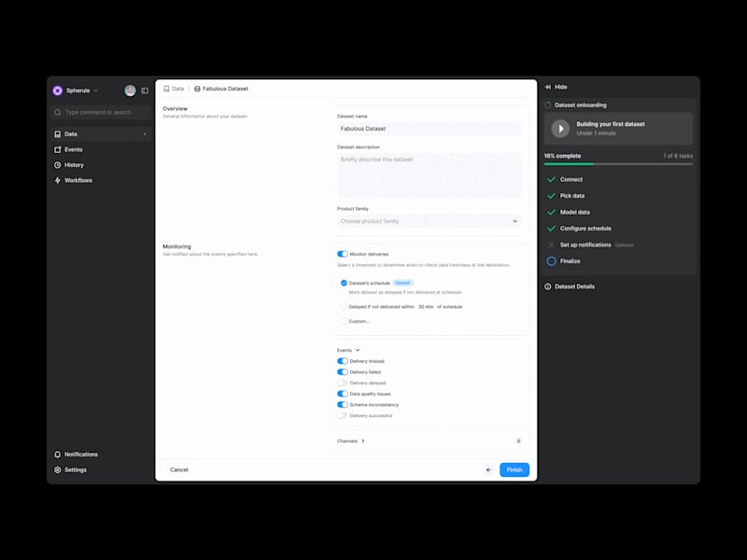The width and height of the screenshot is (747, 560).
Task: Play the Building your first dataset video
Action: [x=561, y=129]
